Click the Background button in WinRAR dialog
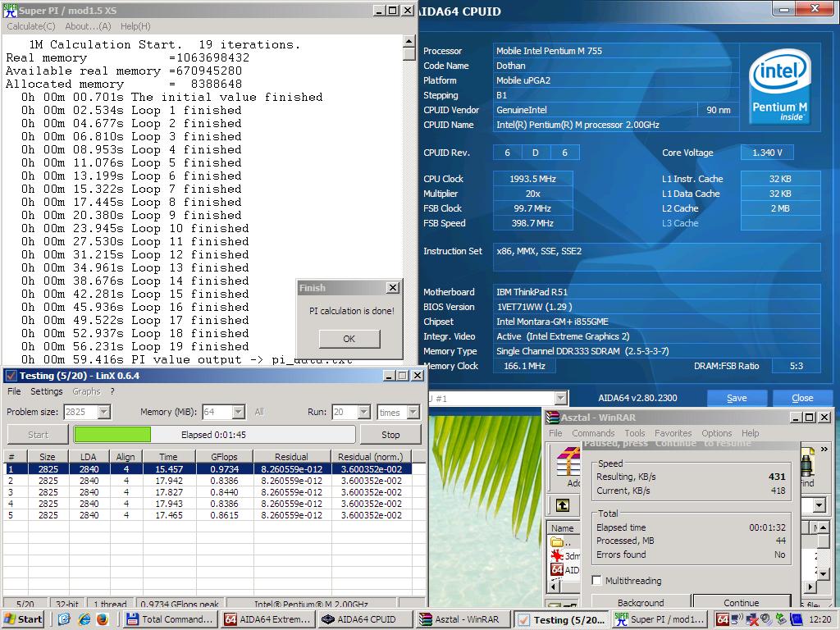The height and width of the screenshot is (630, 840). (641, 602)
